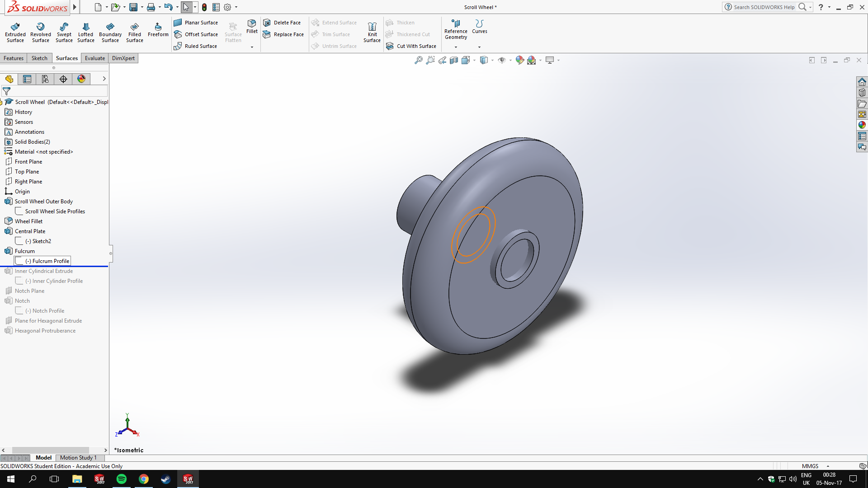Choose the Planar Surface command
The image size is (868, 488).
[196, 23]
